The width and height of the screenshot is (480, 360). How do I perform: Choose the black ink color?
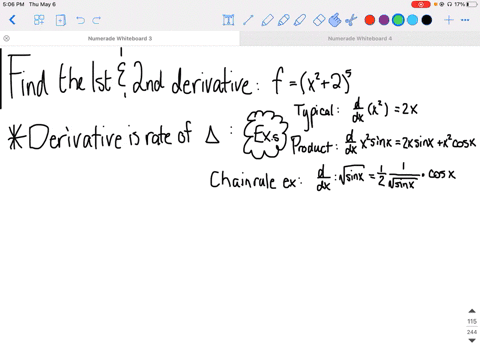point(427,20)
